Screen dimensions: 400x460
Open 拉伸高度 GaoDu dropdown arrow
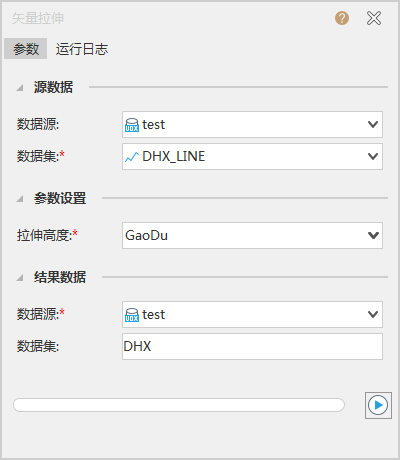(x=373, y=235)
